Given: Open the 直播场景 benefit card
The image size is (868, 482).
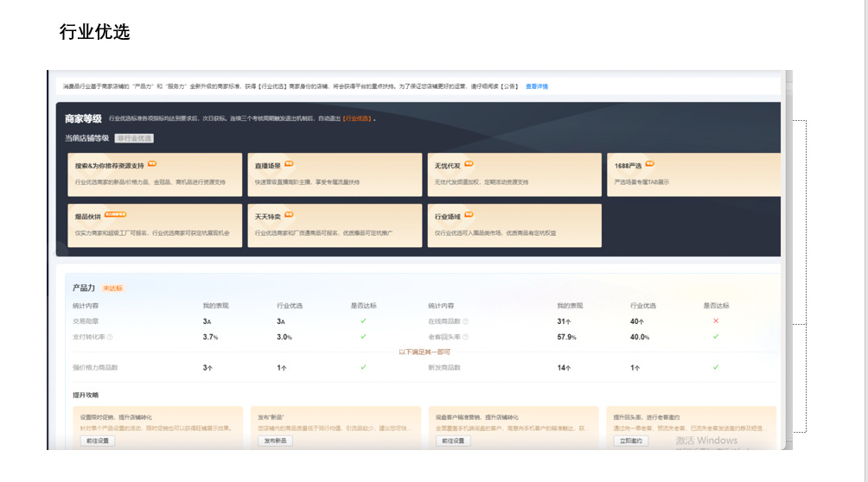Looking at the screenshot, I should coord(335,174).
